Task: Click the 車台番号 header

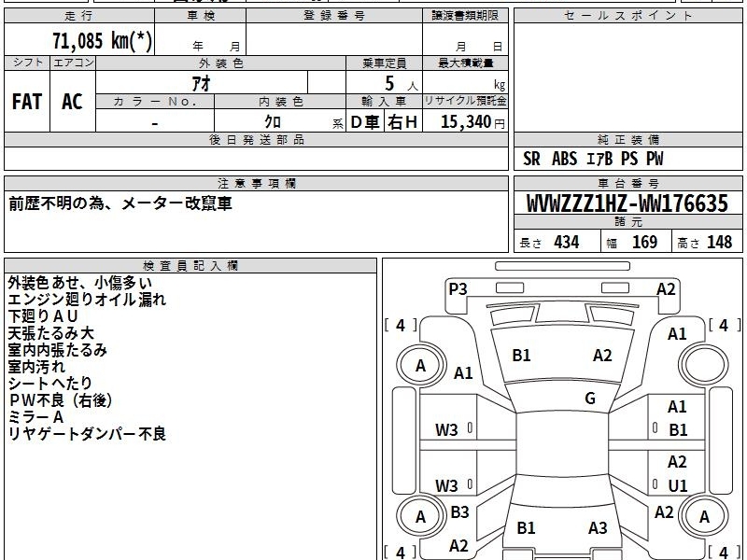Action: (x=627, y=183)
